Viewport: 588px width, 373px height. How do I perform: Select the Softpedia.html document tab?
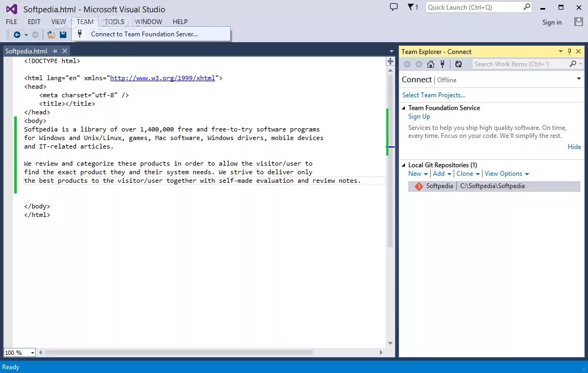coord(26,51)
